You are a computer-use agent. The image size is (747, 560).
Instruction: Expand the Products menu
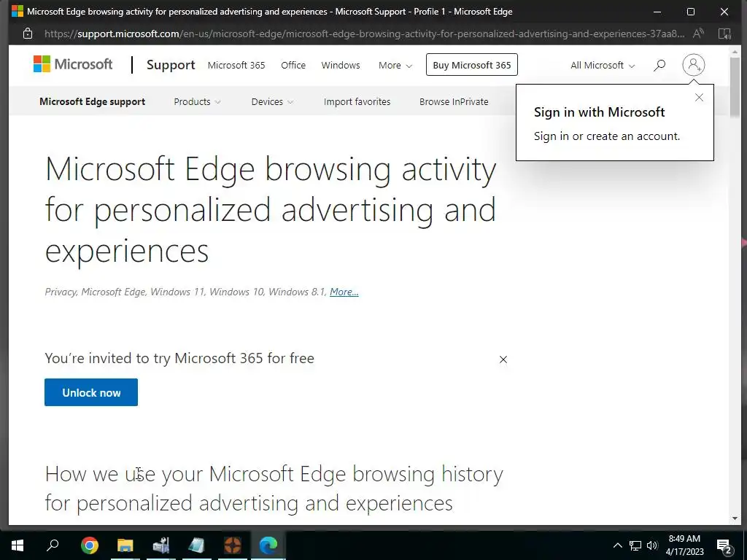coord(197,101)
